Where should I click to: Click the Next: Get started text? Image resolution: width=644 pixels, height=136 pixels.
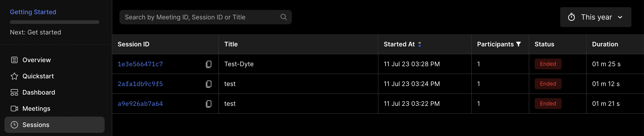click(35, 32)
